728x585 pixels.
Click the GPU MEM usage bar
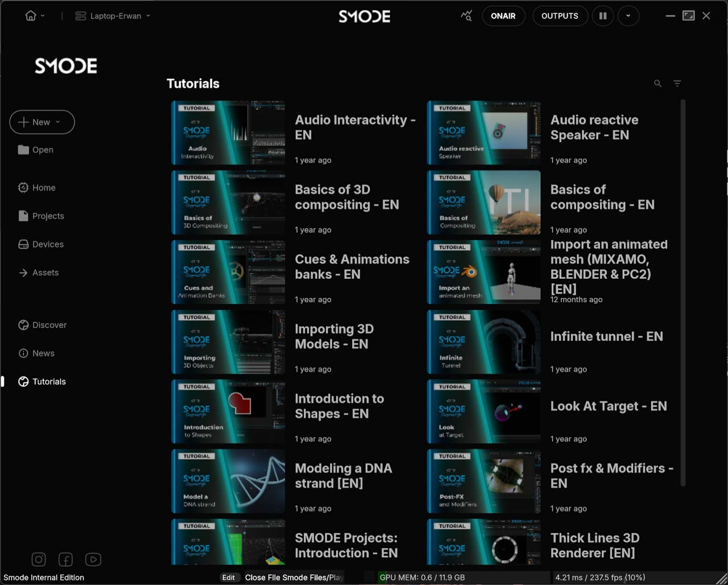tap(463, 578)
